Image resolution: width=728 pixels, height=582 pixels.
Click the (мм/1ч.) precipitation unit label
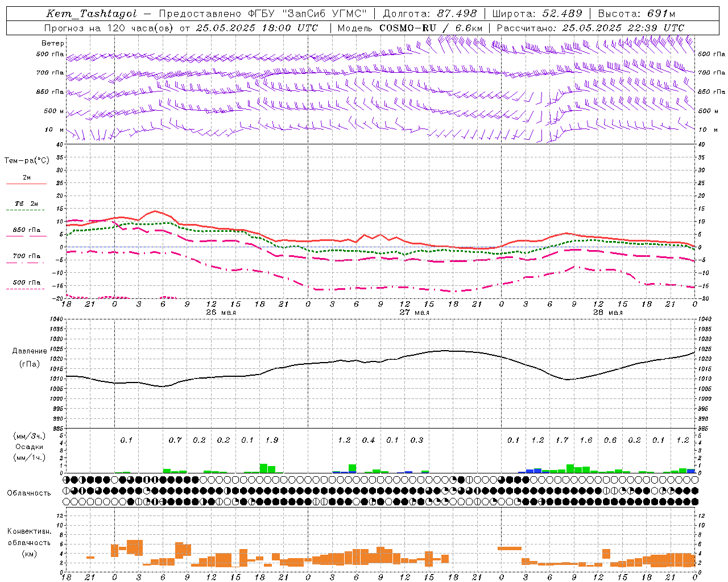click(x=30, y=457)
